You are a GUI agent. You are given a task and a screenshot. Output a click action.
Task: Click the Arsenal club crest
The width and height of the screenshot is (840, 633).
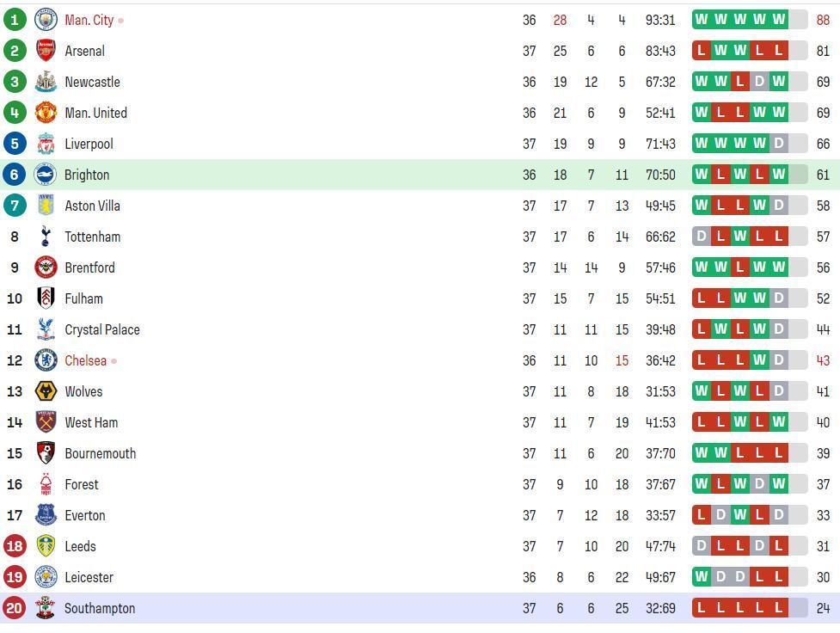coord(46,51)
